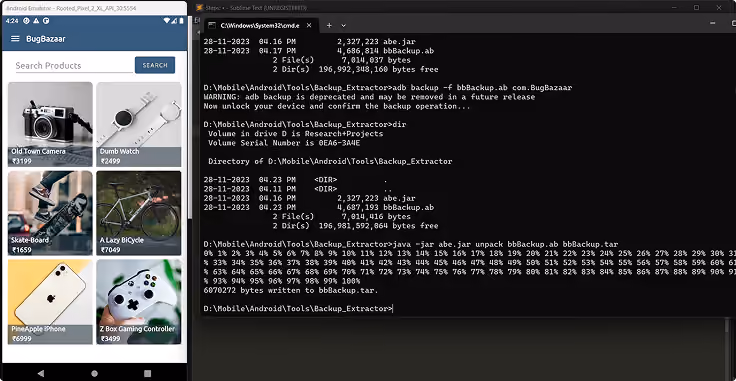Open the Dumb Watch product card
This screenshot has height=381, width=736.
click(138, 124)
